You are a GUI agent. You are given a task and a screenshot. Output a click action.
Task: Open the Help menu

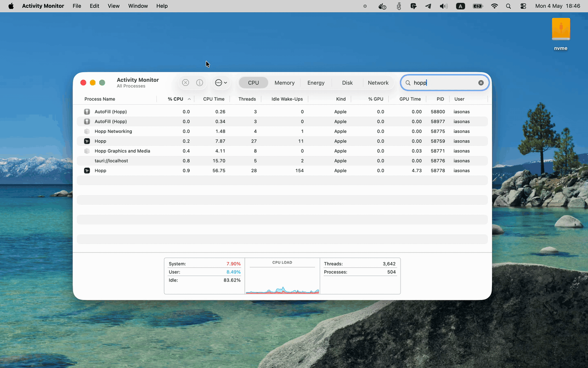[x=162, y=6]
